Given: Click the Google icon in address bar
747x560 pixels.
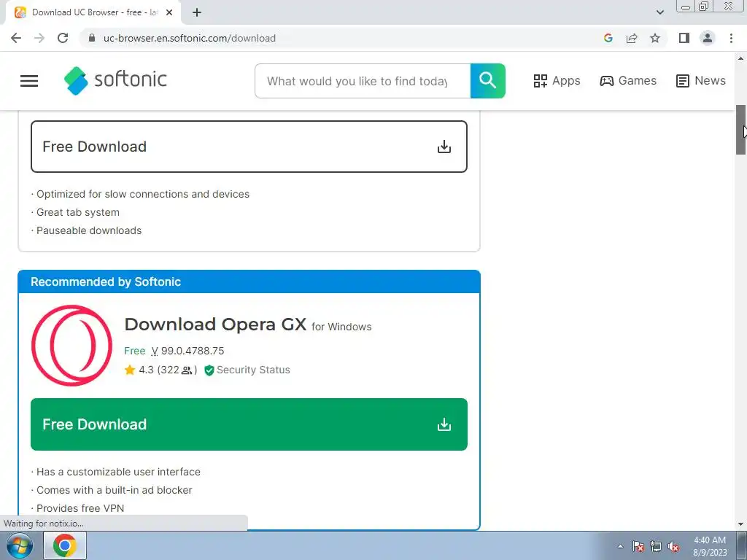Looking at the screenshot, I should [x=608, y=38].
